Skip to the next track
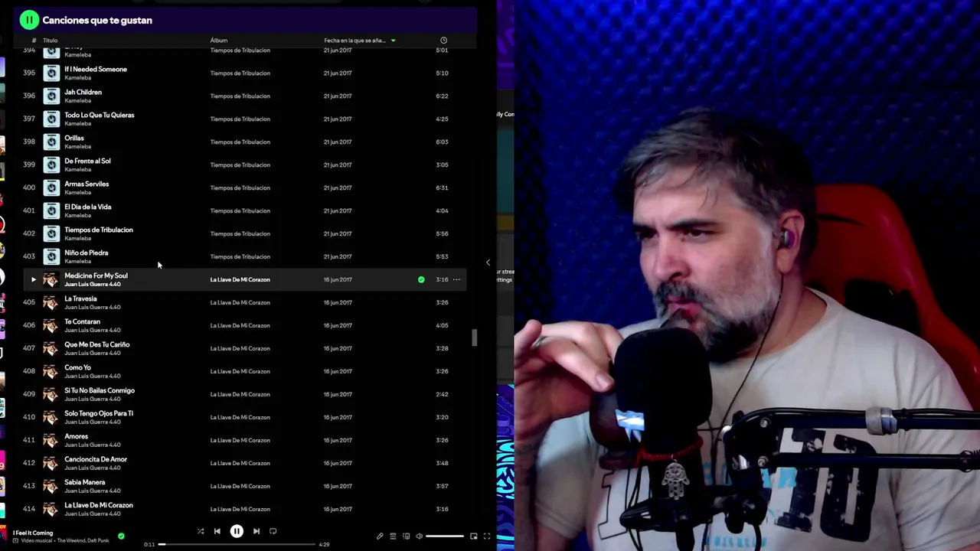The width and height of the screenshot is (980, 551). pos(256,531)
